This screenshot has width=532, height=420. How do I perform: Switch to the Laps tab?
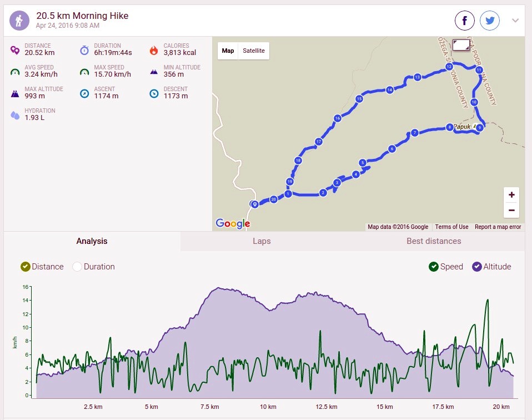(x=262, y=241)
